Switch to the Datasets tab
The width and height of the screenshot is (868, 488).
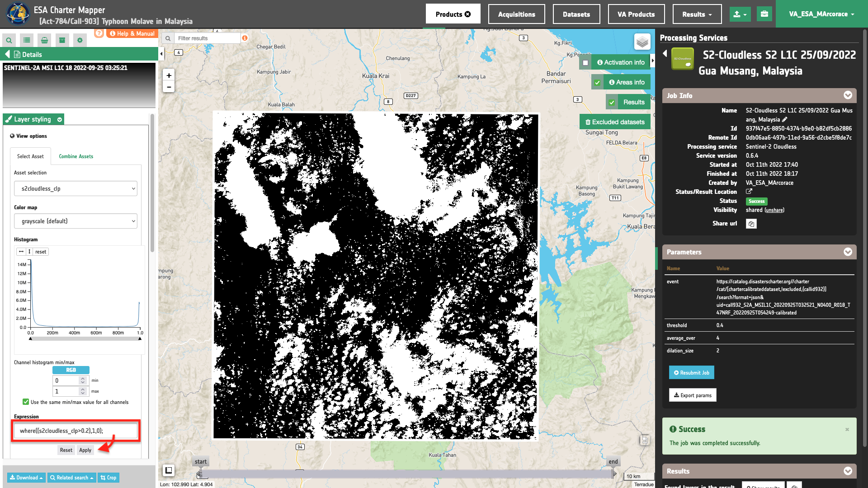click(576, 14)
